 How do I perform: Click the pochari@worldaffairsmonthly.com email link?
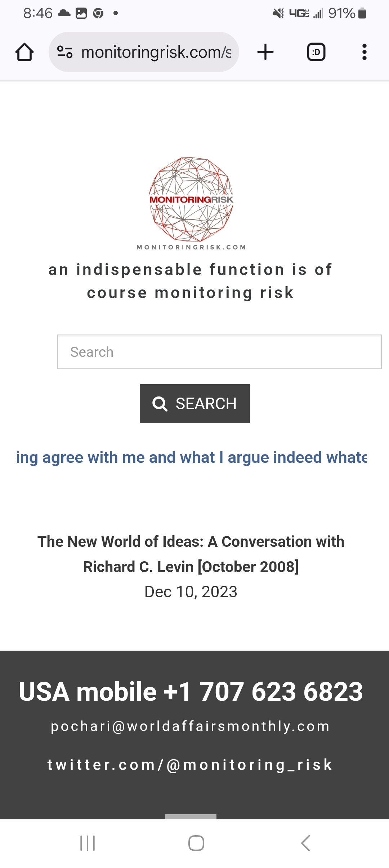[x=191, y=726]
